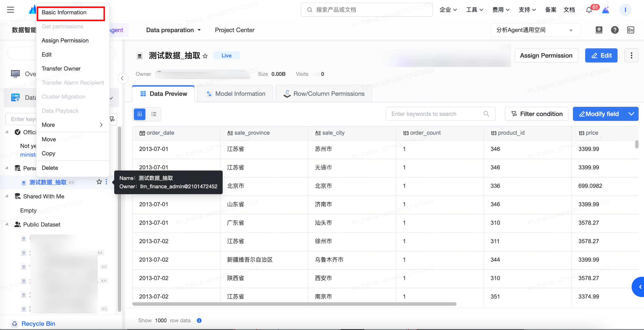Open the notification bell icon
Viewport: 644px width, 330px height.
pyautogui.click(x=589, y=10)
